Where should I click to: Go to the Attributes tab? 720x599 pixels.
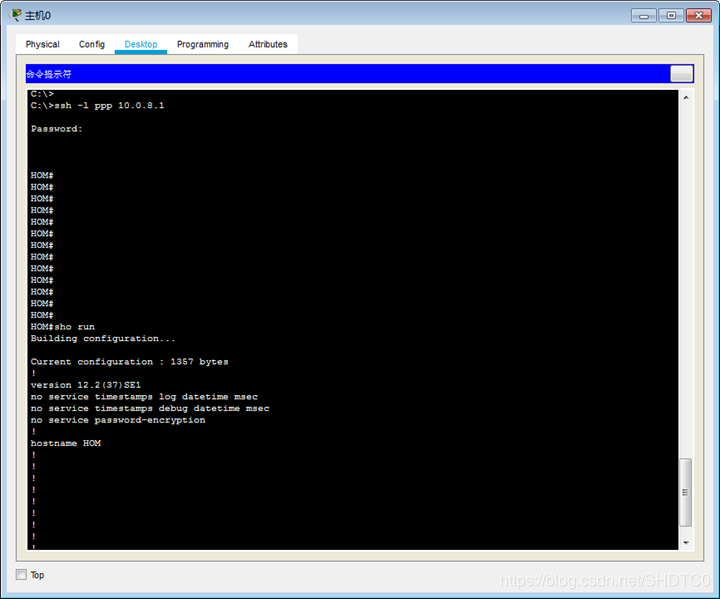pyautogui.click(x=268, y=44)
